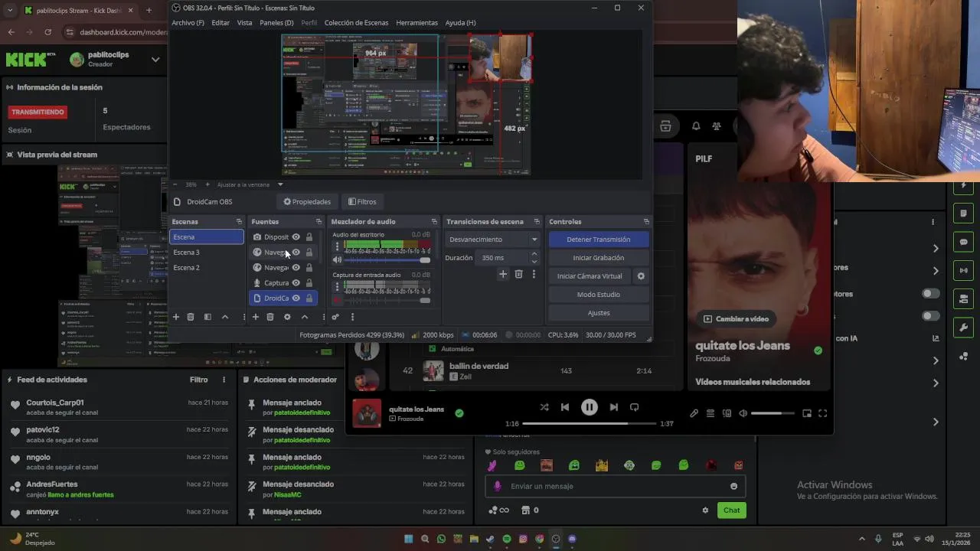Open Spotify miniplayer icon

[807, 413]
